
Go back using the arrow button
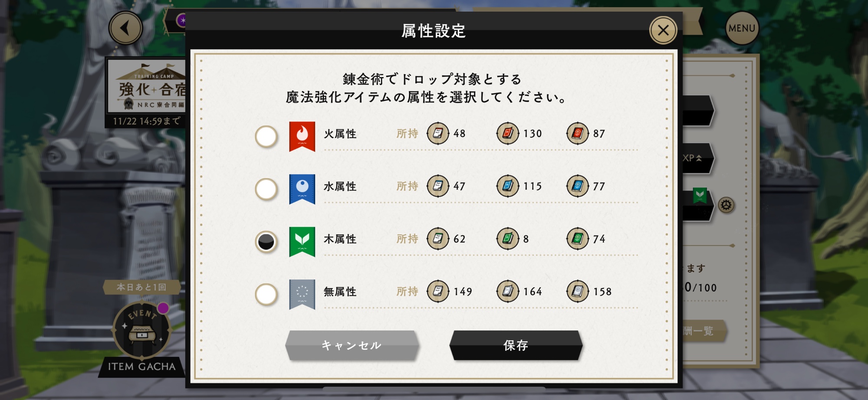coord(125,28)
